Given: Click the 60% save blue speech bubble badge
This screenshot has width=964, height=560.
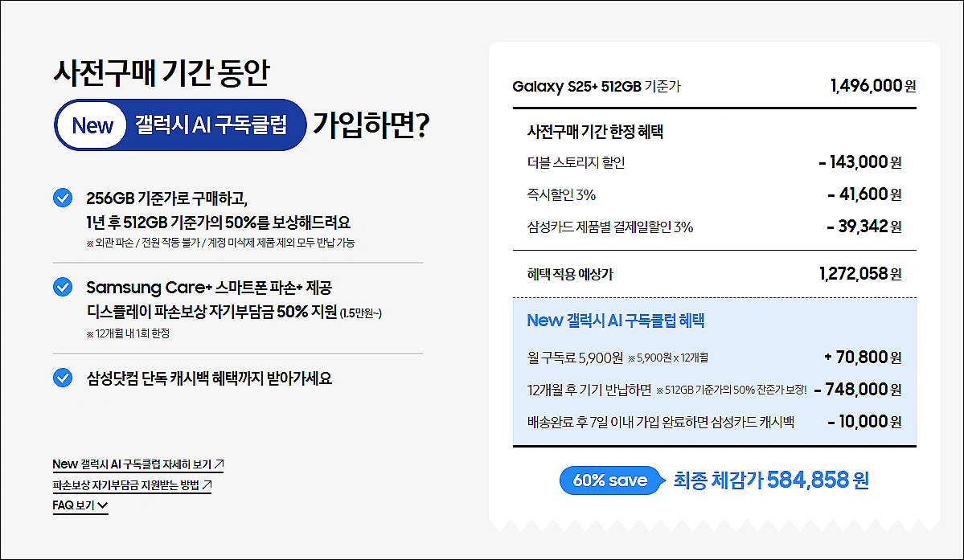Looking at the screenshot, I should pyautogui.click(x=611, y=480).
